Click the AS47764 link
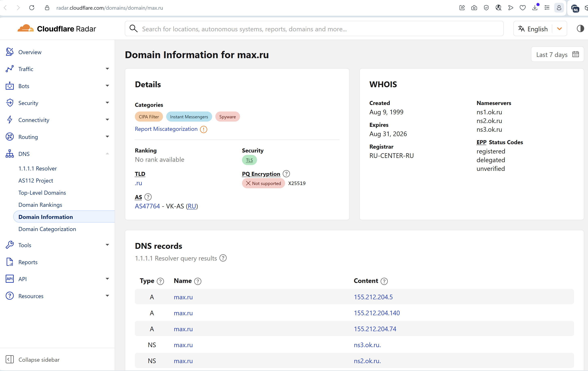Viewport: 588px width, 371px height. (147, 206)
